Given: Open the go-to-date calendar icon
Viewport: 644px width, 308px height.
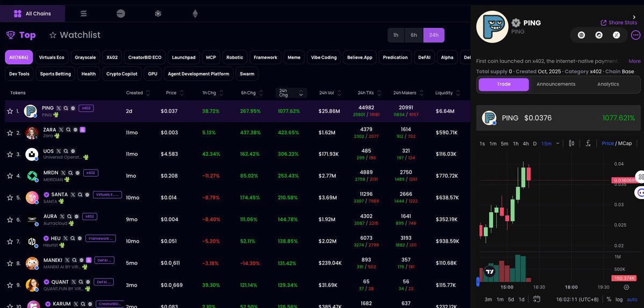Looking at the screenshot, I should pyautogui.click(x=536, y=299).
